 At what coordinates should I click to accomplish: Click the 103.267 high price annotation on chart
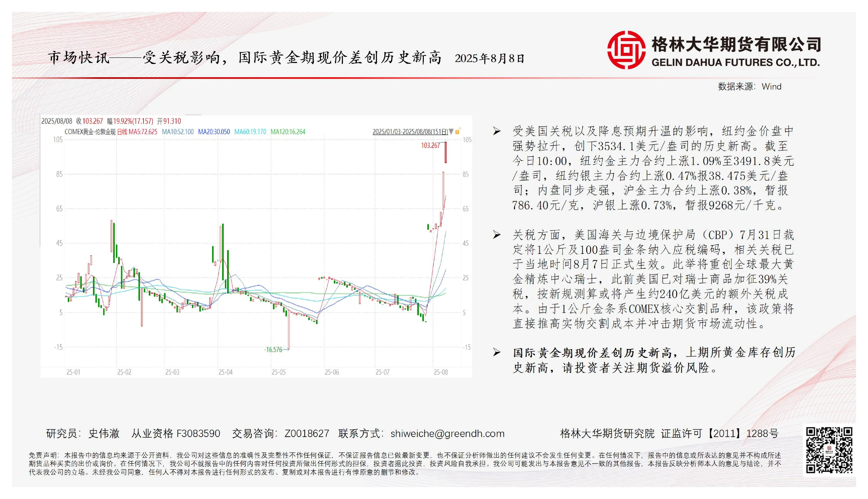click(430, 145)
